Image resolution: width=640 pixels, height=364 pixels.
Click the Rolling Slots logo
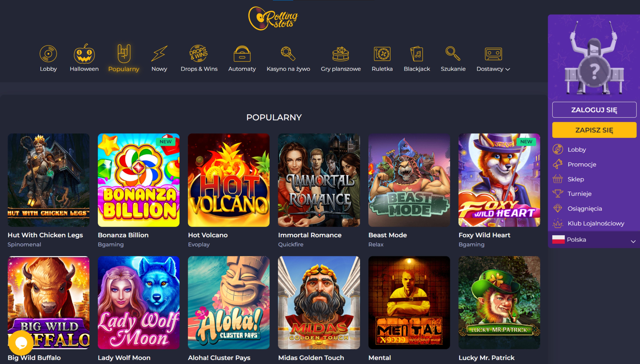(x=273, y=18)
